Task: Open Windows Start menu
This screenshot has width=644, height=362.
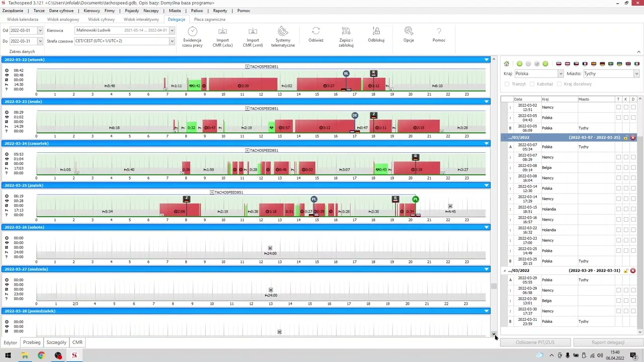Action: click(x=8, y=356)
